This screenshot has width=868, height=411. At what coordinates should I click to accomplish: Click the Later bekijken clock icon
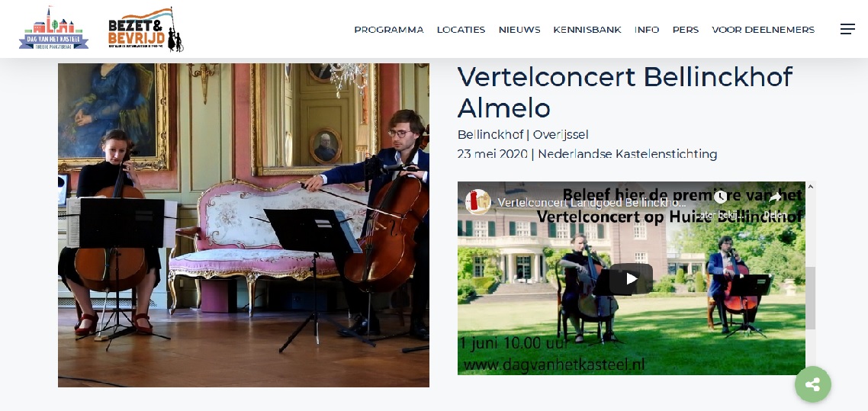tap(720, 197)
